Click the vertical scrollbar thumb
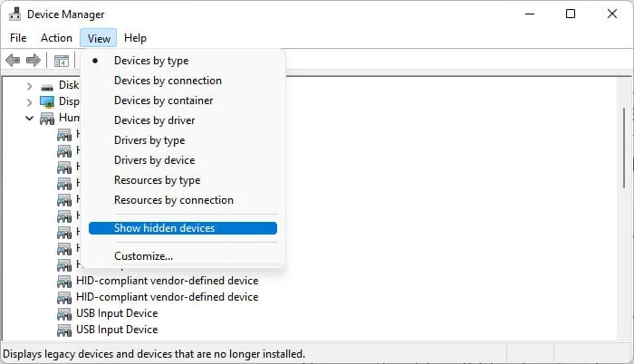The height and width of the screenshot is (364, 634). (x=624, y=145)
